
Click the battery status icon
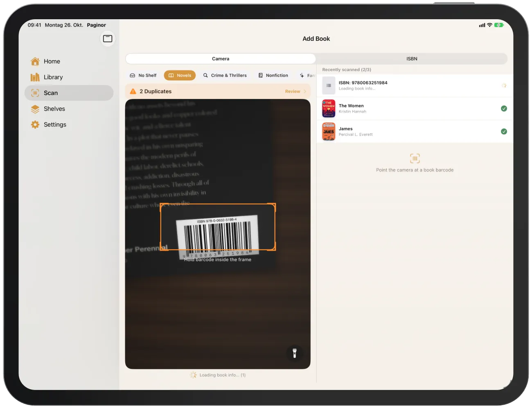(499, 25)
